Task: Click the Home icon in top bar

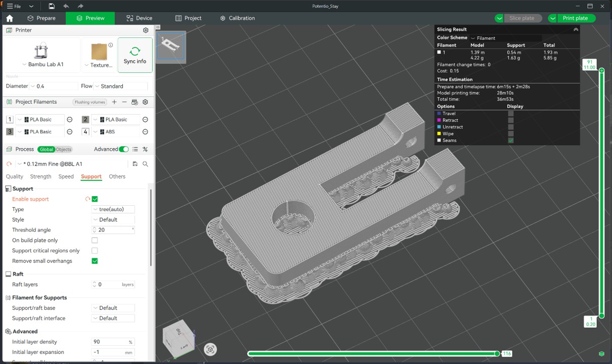Action: [9, 18]
